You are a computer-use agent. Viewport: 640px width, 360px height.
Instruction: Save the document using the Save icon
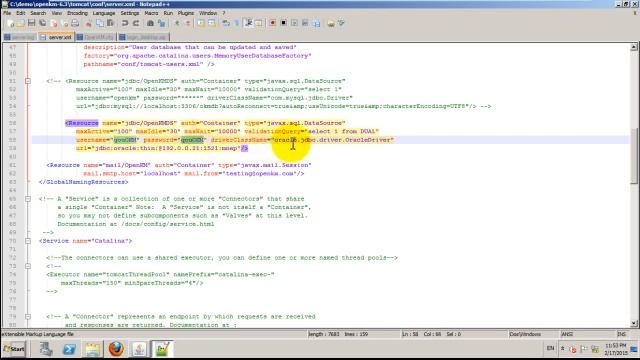(x=31, y=23)
